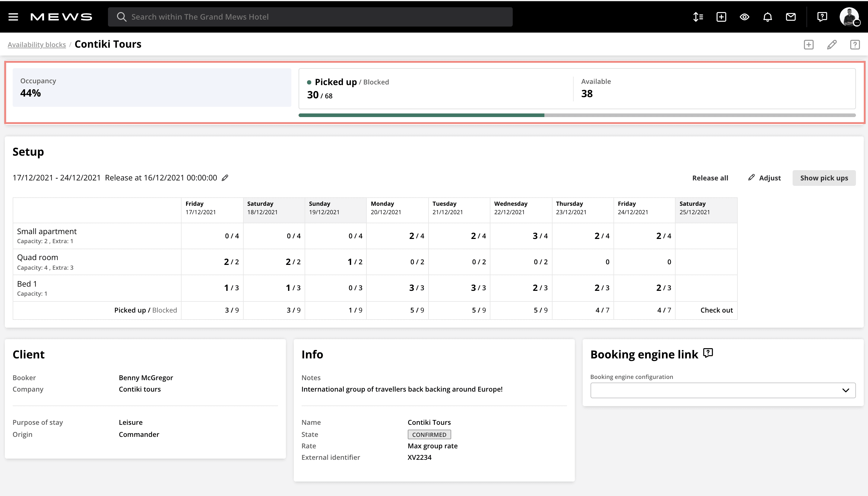Image resolution: width=868 pixels, height=496 pixels.
Task: Click the add icon beside Contiki Tours title
Action: pos(809,45)
